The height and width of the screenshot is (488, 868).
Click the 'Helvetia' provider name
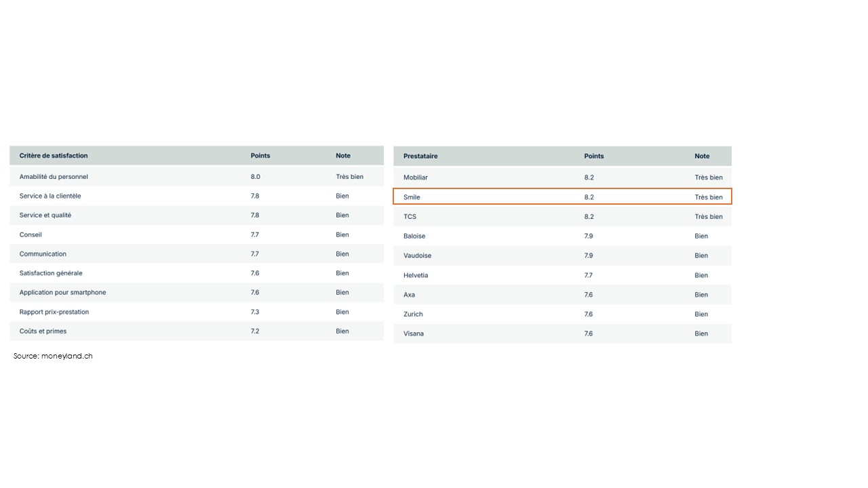(x=416, y=275)
